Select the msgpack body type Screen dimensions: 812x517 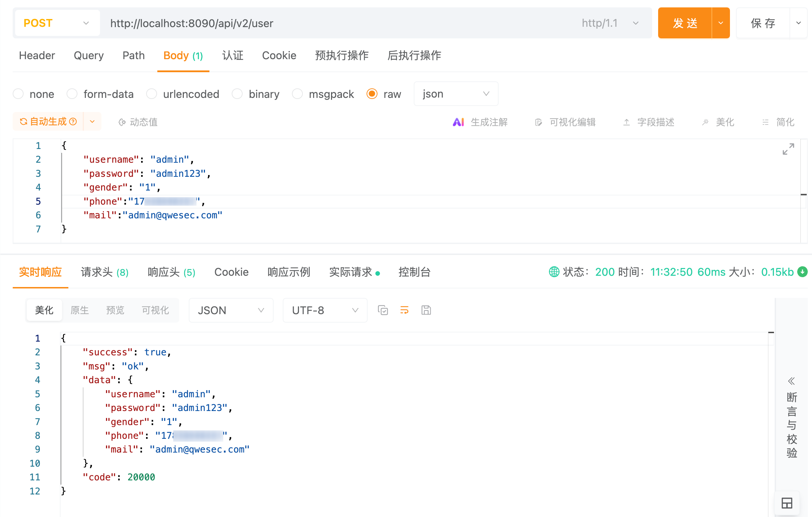point(298,94)
